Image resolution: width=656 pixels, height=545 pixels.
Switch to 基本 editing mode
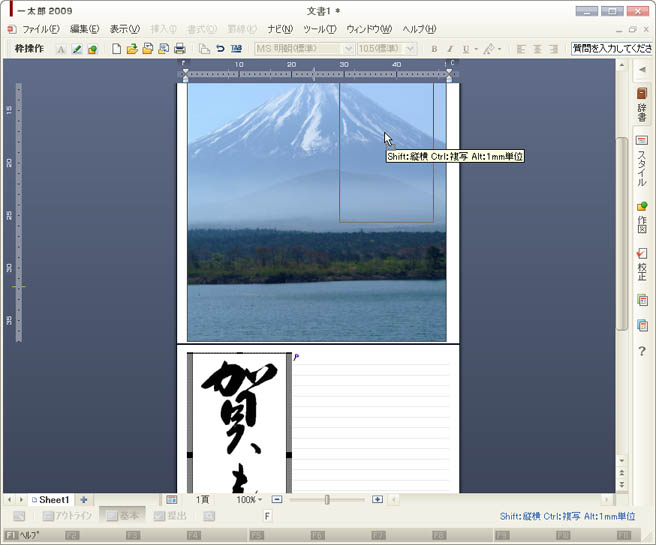(x=122, y=516)
